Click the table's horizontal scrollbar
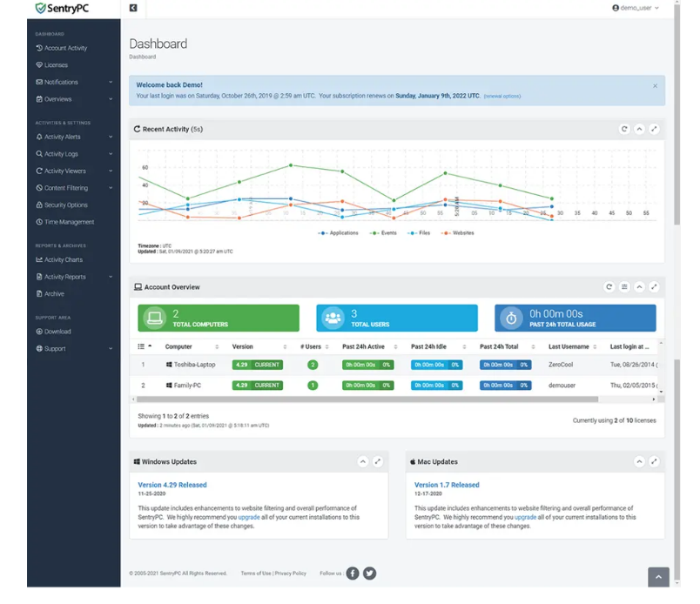Image resolution: width=700 pixels, height=604 pixels. pos(367,399)
